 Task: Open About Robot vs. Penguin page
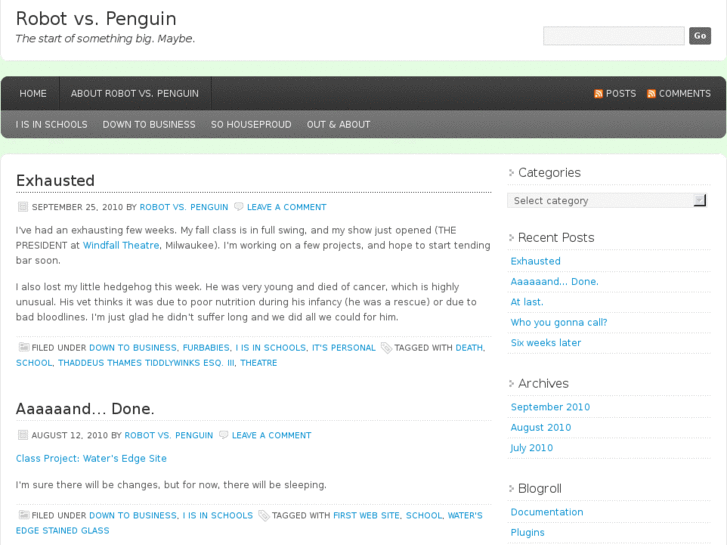point(134,94)
